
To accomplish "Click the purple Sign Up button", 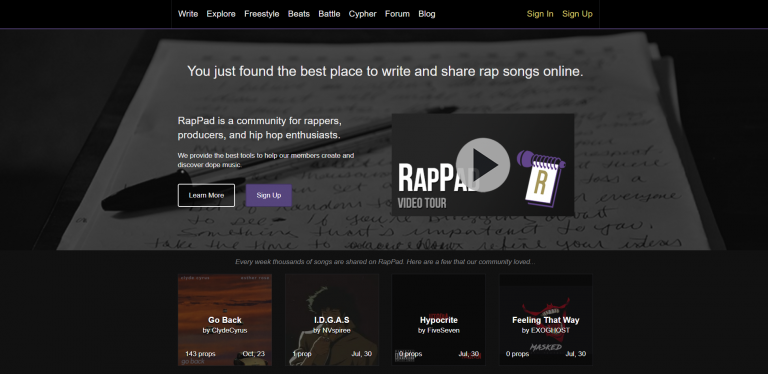I will (x=269, y=195).
